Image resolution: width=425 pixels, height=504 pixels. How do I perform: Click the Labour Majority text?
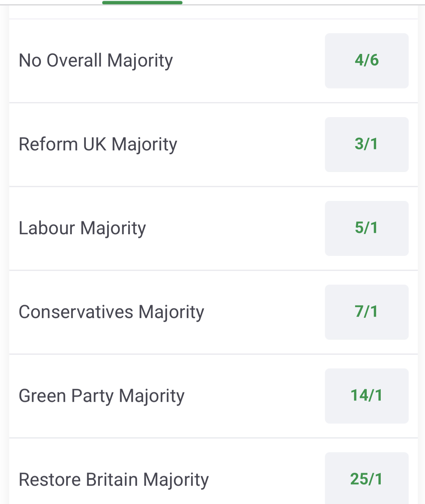pyautogui.click(x=82, y=228)
